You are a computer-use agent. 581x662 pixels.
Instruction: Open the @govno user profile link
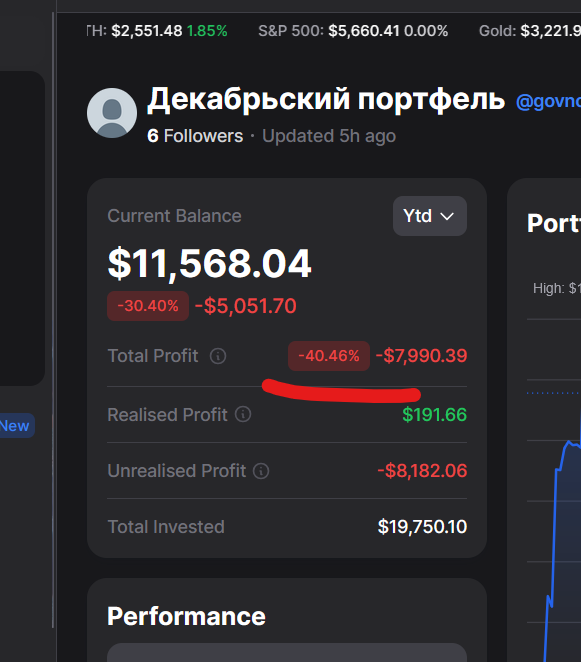(548, 102)
